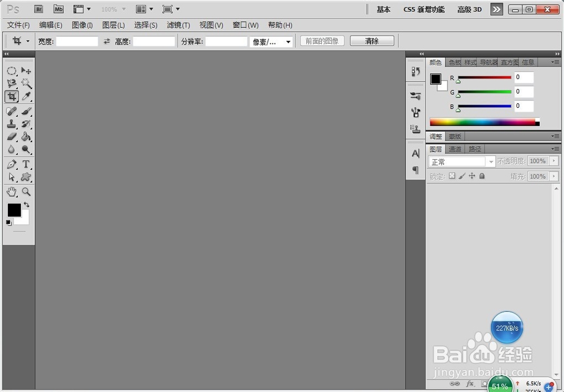Select the History Brush tool
This screenshot has height=392, width=564.
(26, 124)
